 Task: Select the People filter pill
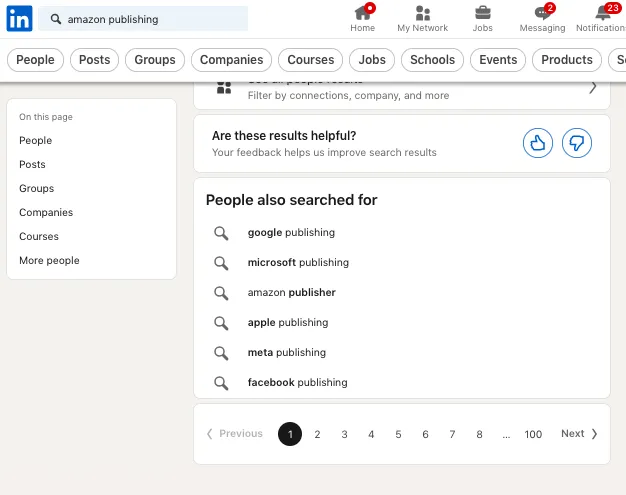pyautogui.click(x=35, y=60)
